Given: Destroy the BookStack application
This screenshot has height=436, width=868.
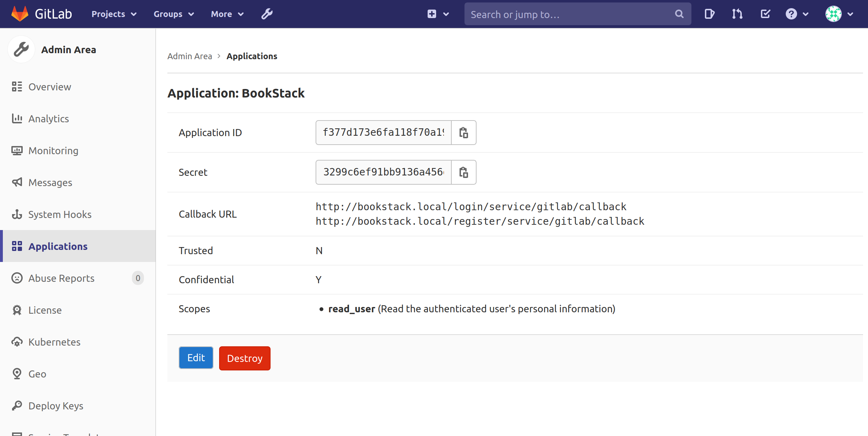Looking at the screenshot, I should [244, 358].
